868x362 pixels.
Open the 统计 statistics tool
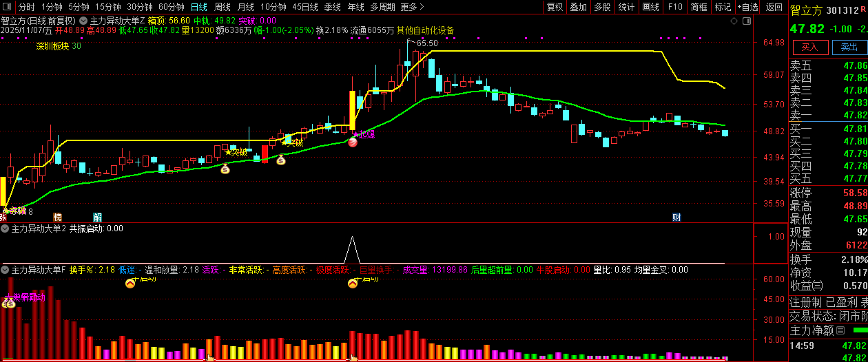pyautogui.click(x=626, y=7)
